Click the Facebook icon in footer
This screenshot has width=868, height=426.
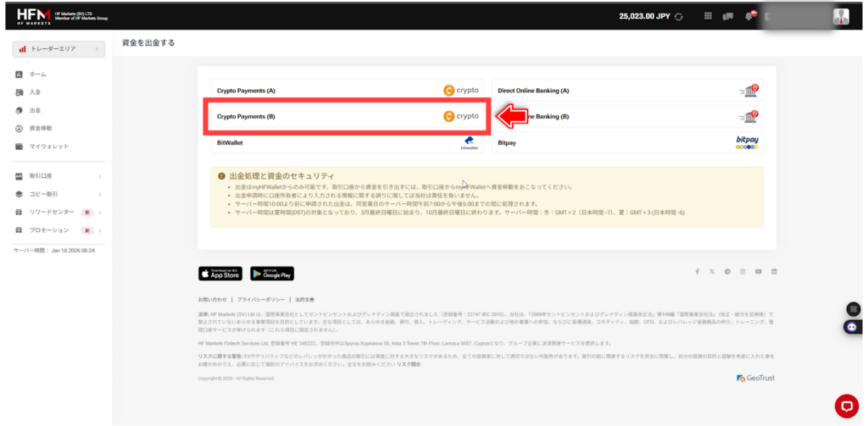pyautogui.click(x=698, y=272)
